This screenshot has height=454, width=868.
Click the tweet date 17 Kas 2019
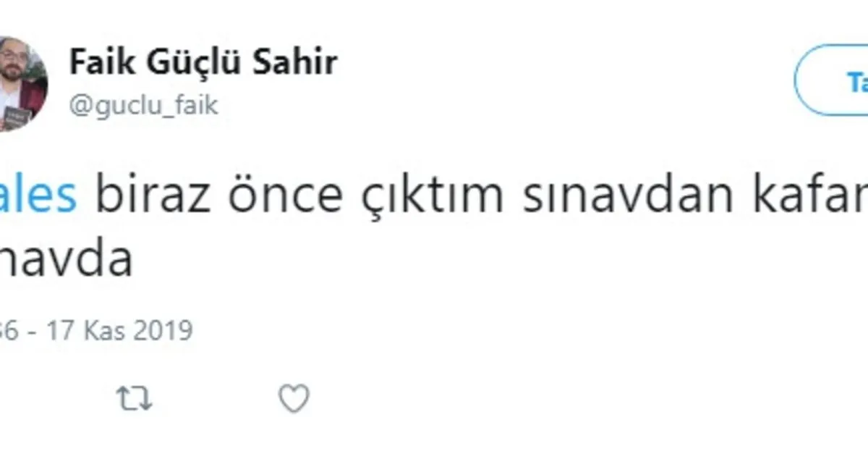tap(119, 331)
